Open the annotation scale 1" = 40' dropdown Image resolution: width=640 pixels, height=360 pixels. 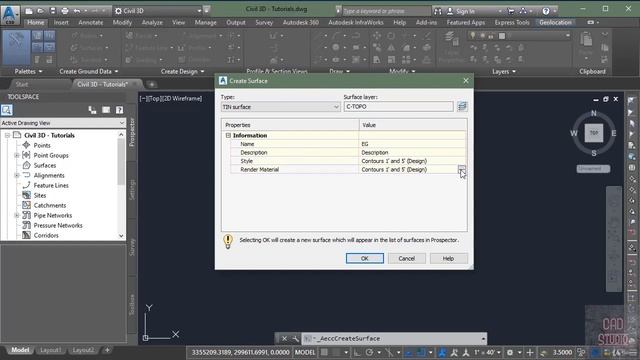click(x=487, y=352)
